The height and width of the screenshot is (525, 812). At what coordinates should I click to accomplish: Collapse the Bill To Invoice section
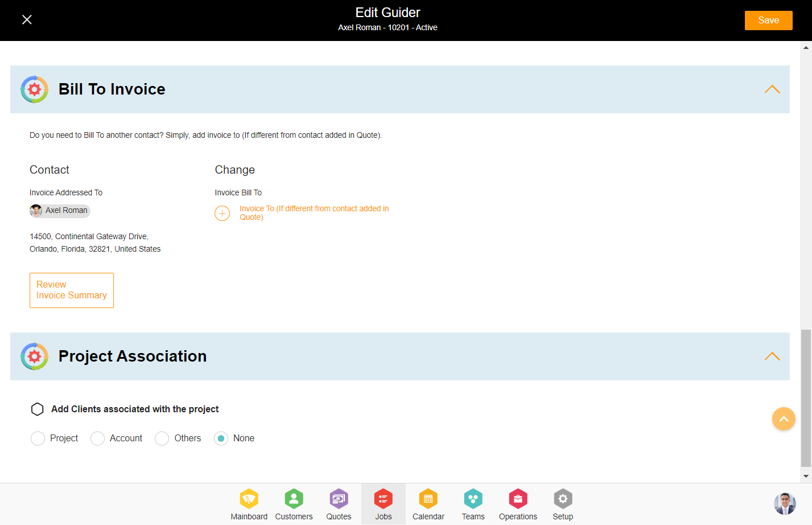pos(772,89)
